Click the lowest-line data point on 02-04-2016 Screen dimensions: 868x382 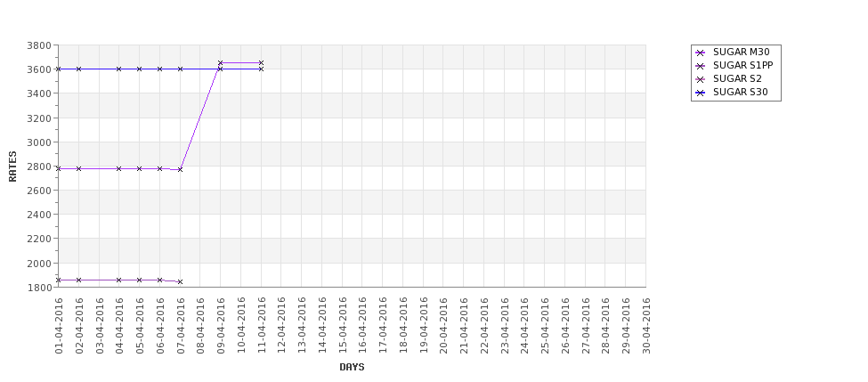[78, 280]
